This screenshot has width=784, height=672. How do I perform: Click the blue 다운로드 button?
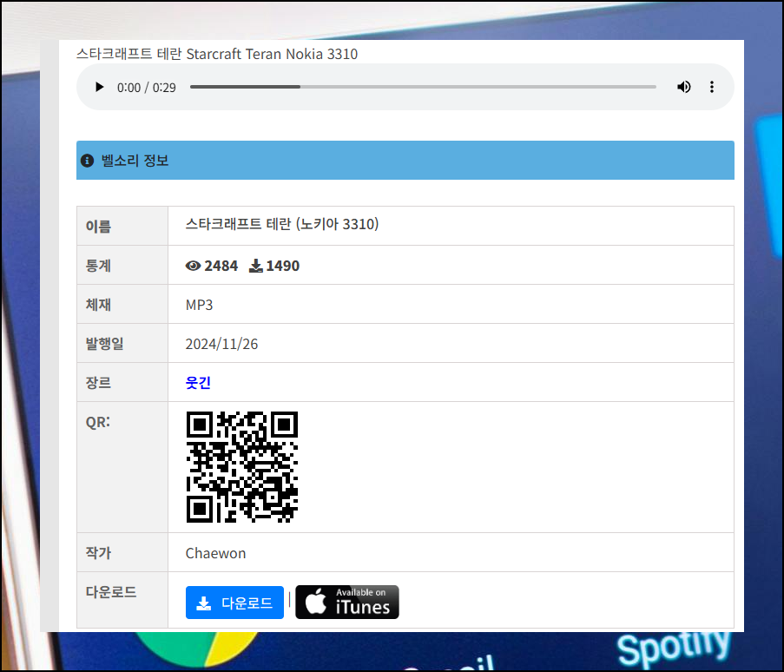[x=234, y=603]
